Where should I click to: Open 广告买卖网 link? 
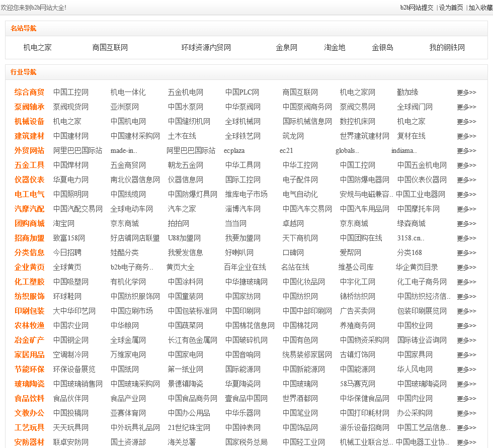(358, 311)
